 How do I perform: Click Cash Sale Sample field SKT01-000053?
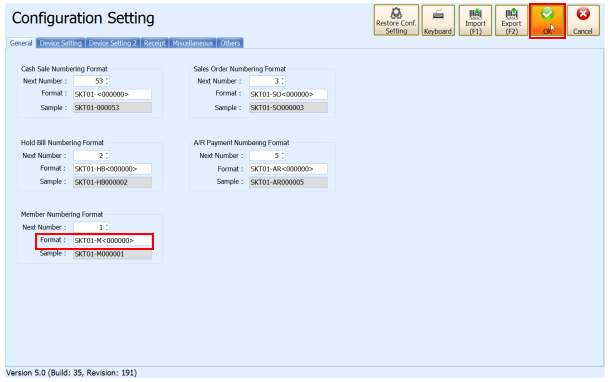(112, 108)
